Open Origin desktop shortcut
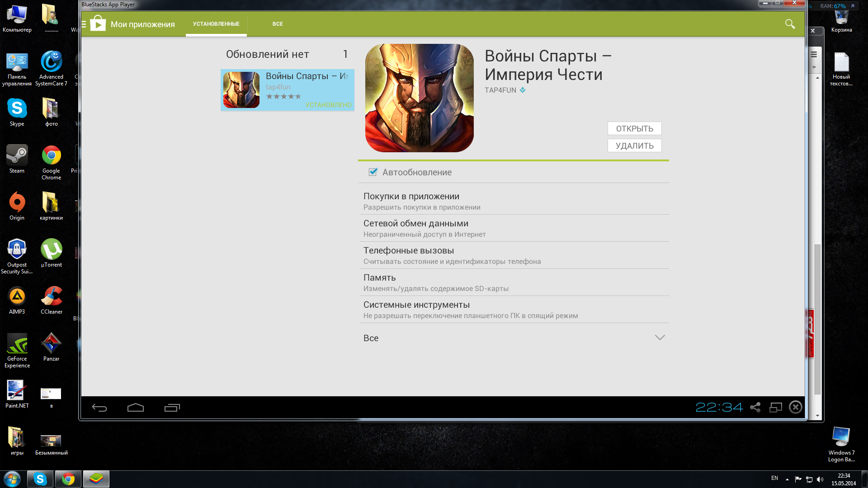Screen dimensions: 868x488 pyautogui.click(x=17, y=206)
